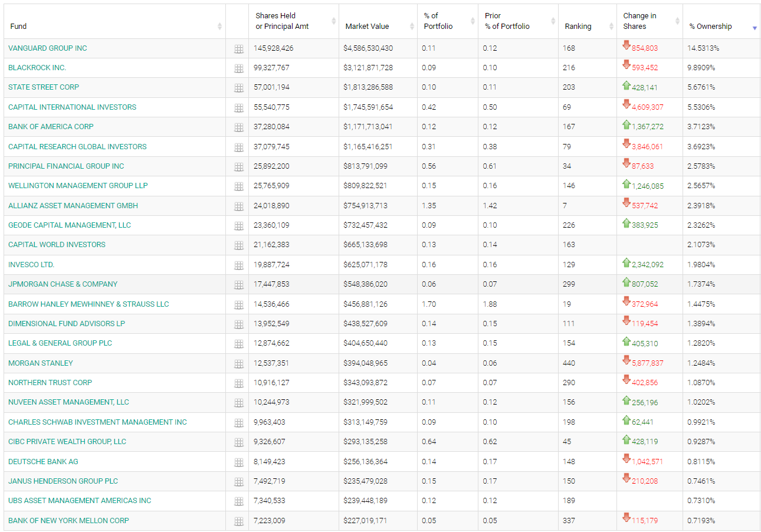
Task: Open DIMENSIONAL FUND ADVISORS LP link
Action: [67, 324]
